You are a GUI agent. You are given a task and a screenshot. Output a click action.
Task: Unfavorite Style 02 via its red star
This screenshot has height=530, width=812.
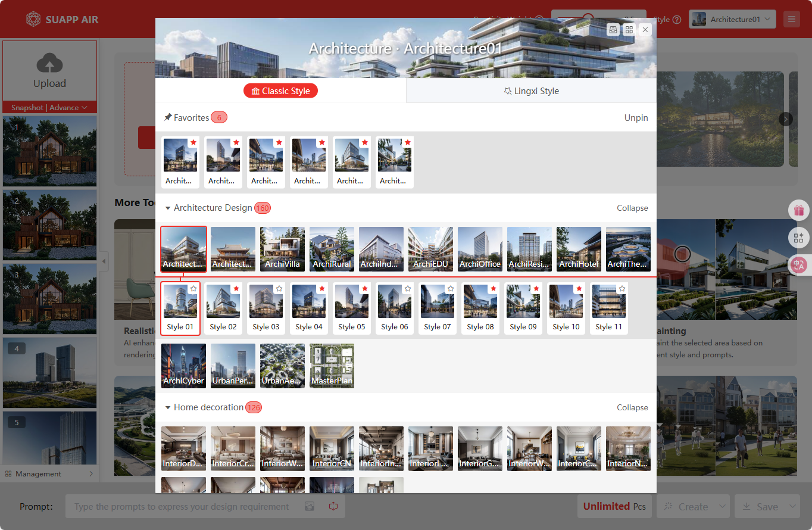tap(236, 289)
